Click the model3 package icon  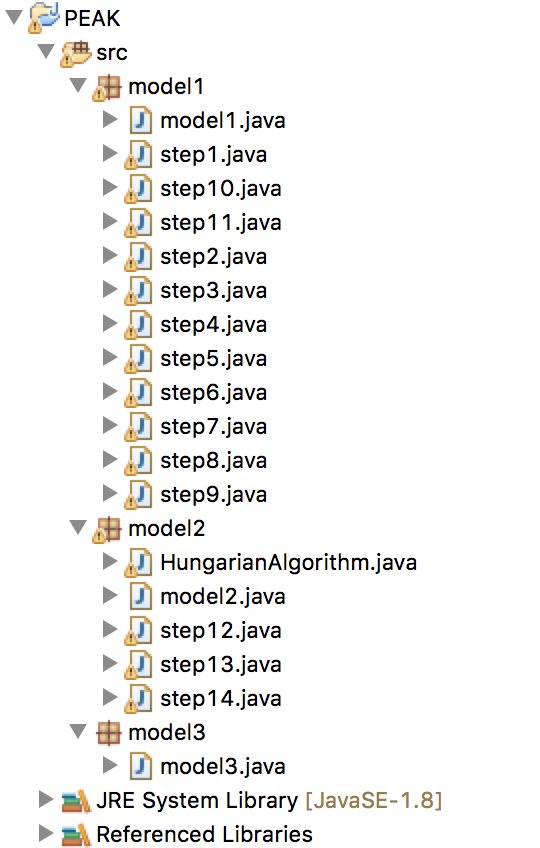point(108,733)
